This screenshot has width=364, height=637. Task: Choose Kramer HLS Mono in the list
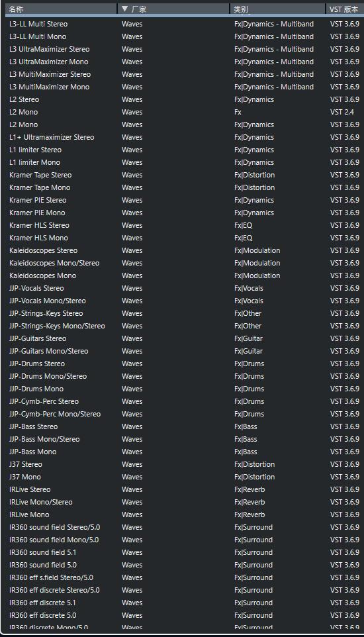point(183,238)
